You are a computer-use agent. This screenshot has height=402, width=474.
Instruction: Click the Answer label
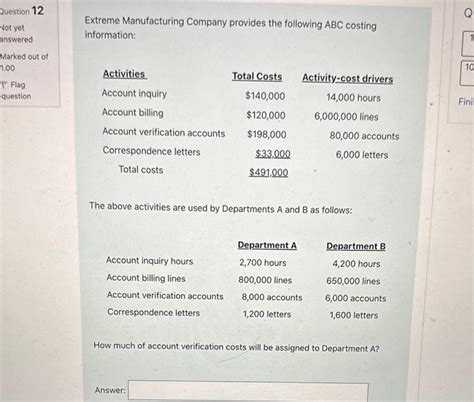110,390
